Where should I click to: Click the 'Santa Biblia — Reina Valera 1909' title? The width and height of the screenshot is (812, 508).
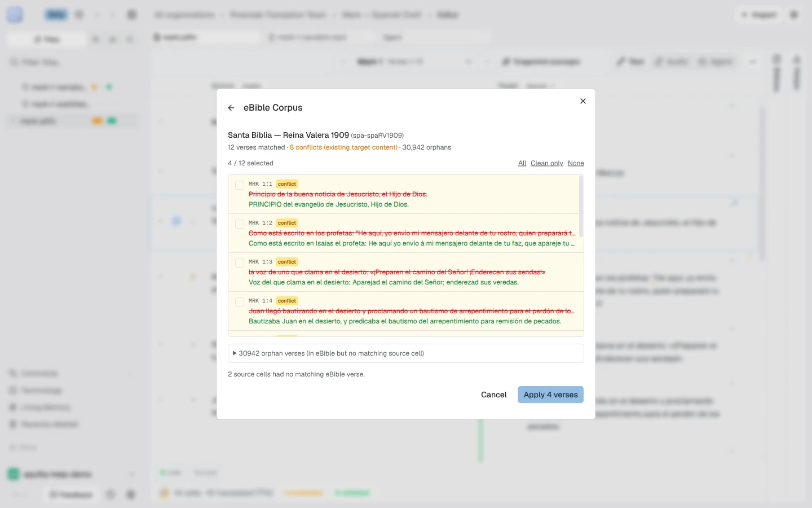click(x=288, y=135)
